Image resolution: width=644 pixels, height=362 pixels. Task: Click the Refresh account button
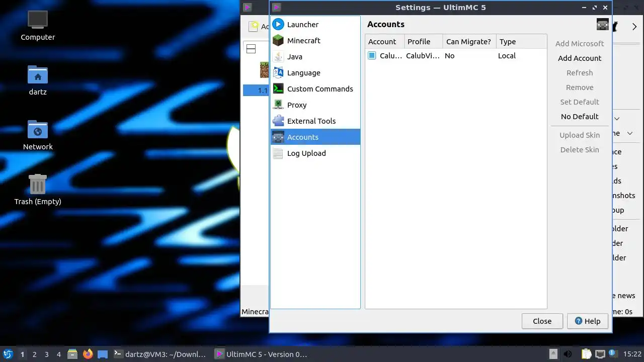pos(580,73)
